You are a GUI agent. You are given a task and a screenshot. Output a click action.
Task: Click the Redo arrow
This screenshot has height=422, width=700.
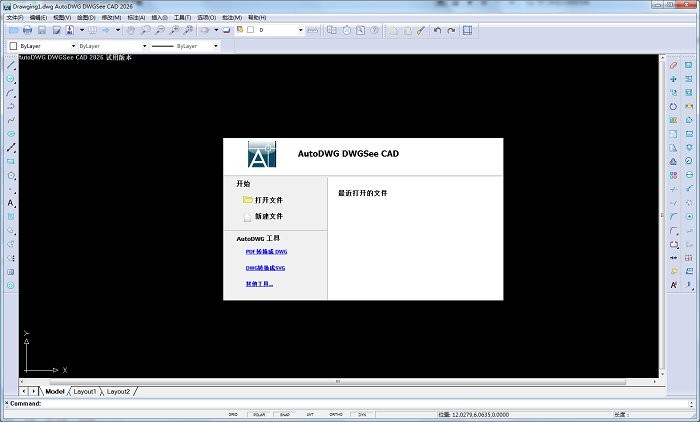pos(451,30)
